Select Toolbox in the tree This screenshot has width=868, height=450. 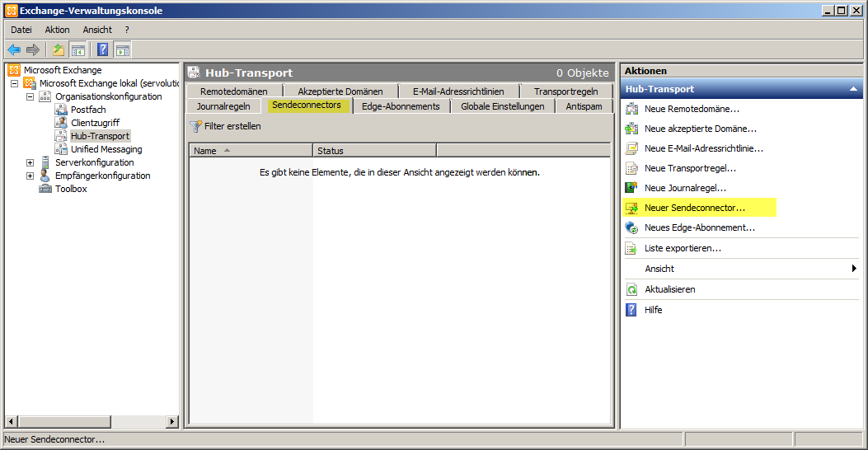coord(71,189)
